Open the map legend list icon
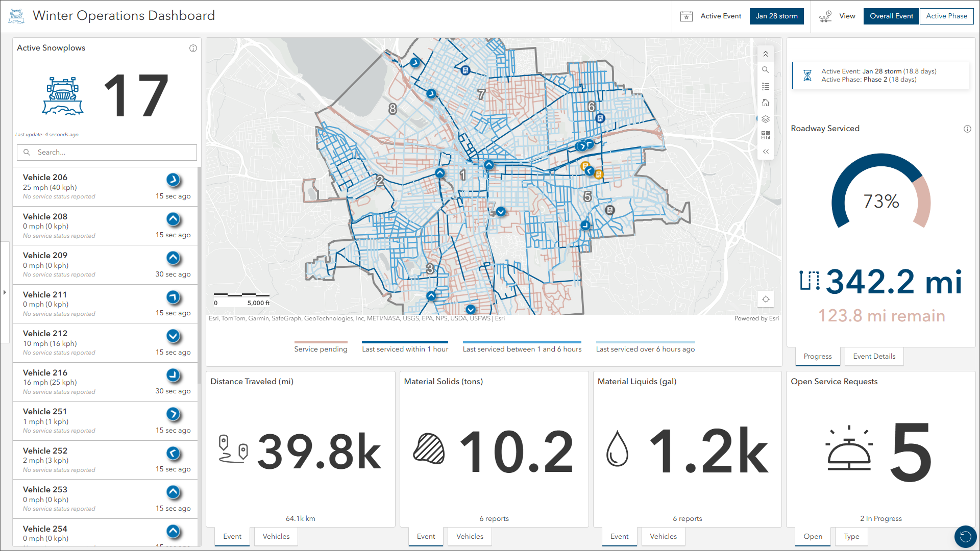Image resolution: width=980 pixels, height=551 pixels. click(765, 86)
